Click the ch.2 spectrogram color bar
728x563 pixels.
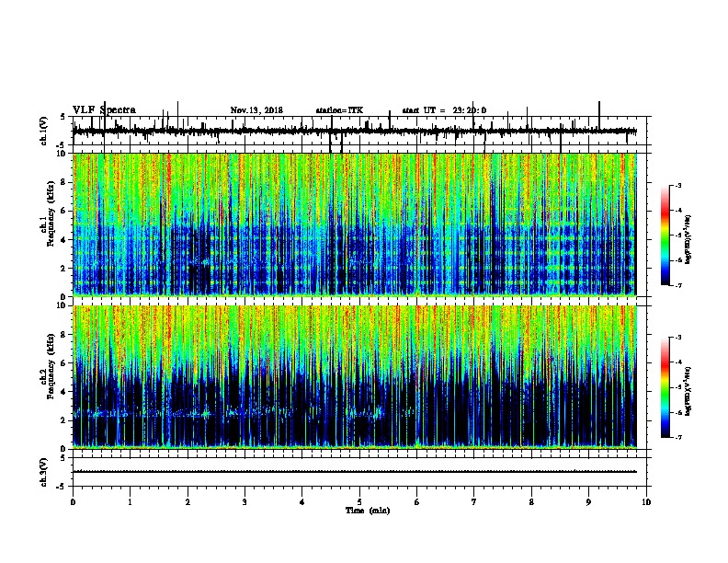click(665, 387)
